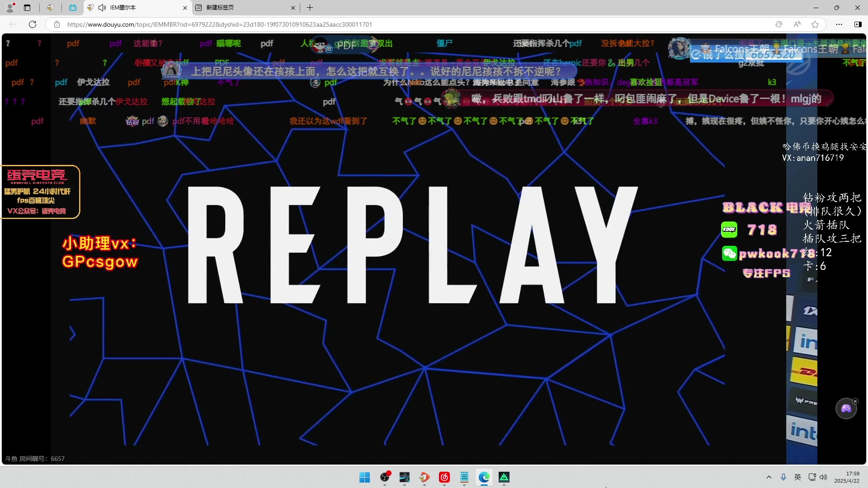Add this page to favorites star

point(815,24)
